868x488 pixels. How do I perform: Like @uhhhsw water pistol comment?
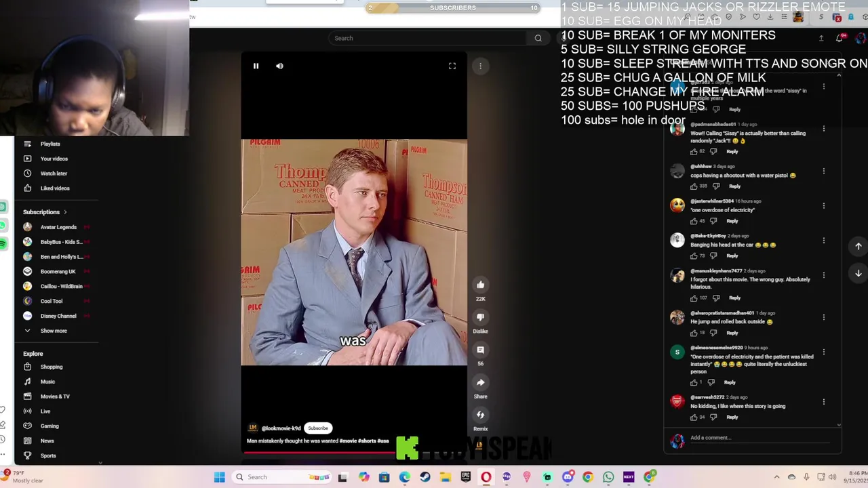[x=694, y=186]
